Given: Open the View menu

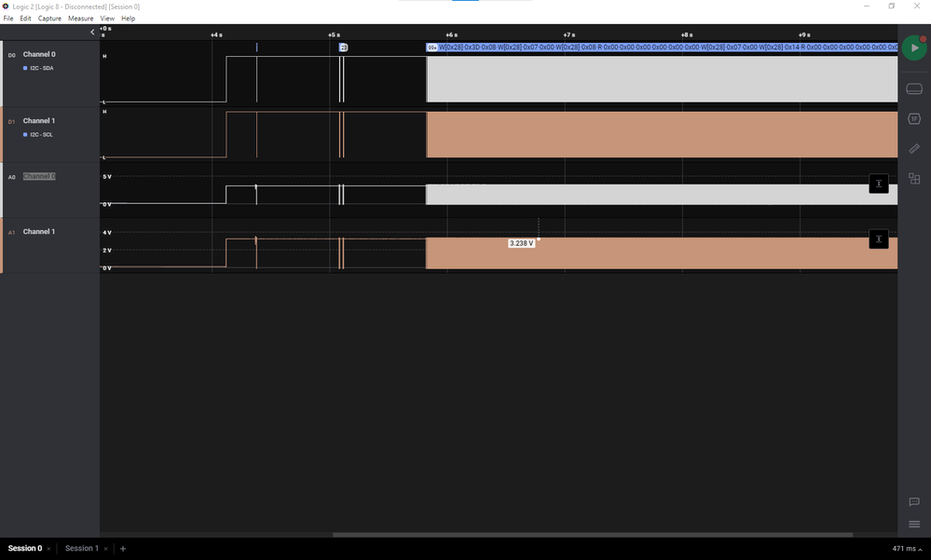Looking at the screenshot, I should [107, 19].
